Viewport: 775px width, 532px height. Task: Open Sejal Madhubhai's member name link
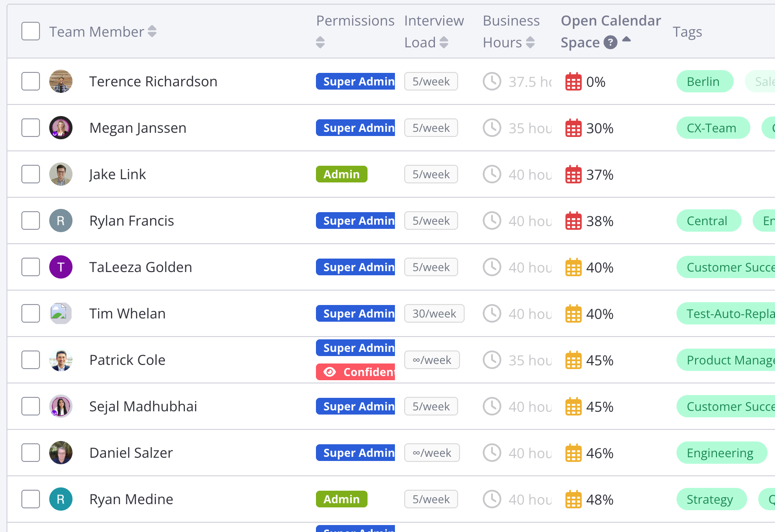[143, 406]
